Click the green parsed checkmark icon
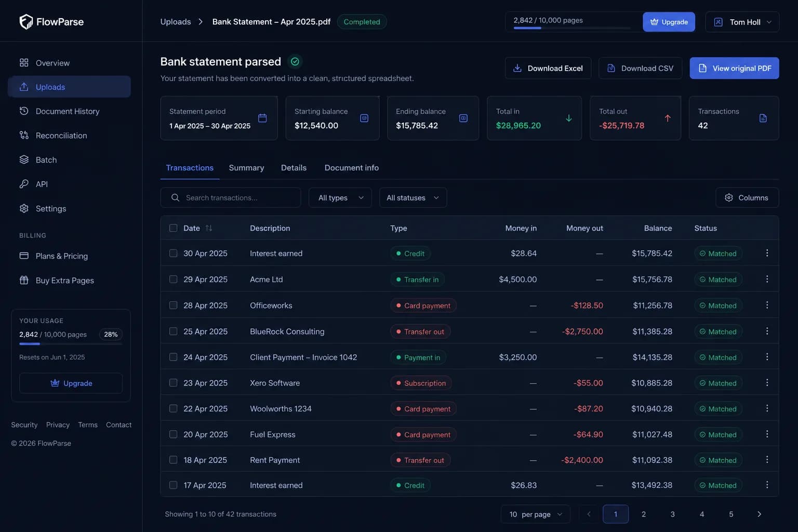 pos(295,61)
